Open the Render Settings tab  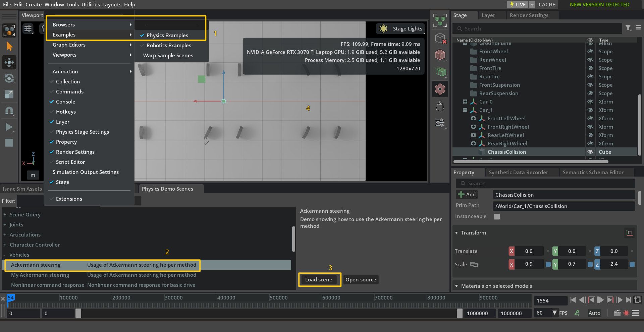[529, 15]
